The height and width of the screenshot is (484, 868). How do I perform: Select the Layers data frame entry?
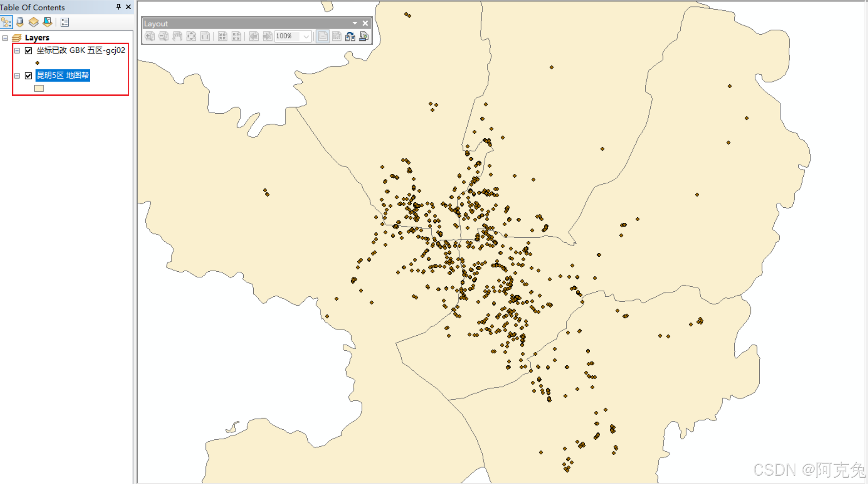click(37, 38)
